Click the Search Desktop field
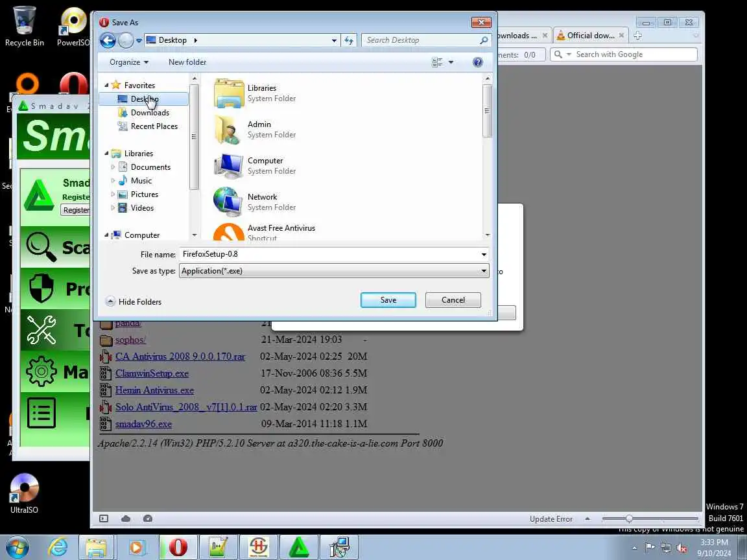747x560 pixels. pyautogui.click(x=420, y=40)
